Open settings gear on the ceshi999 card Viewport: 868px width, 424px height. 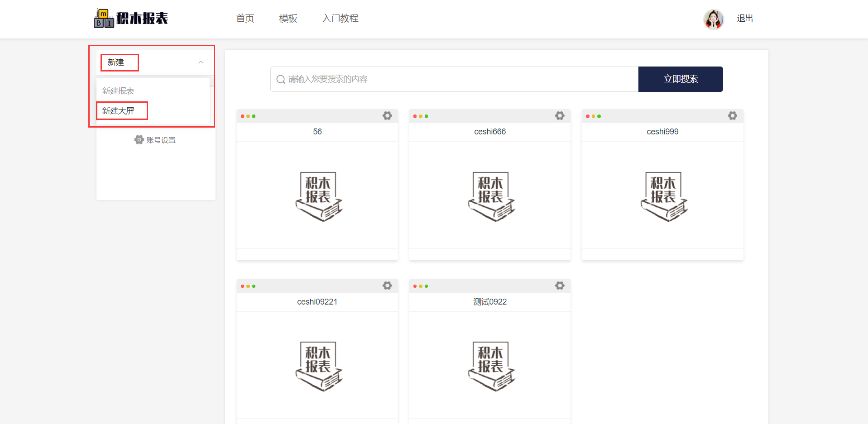pyautogui.click(x=732, y=116)
